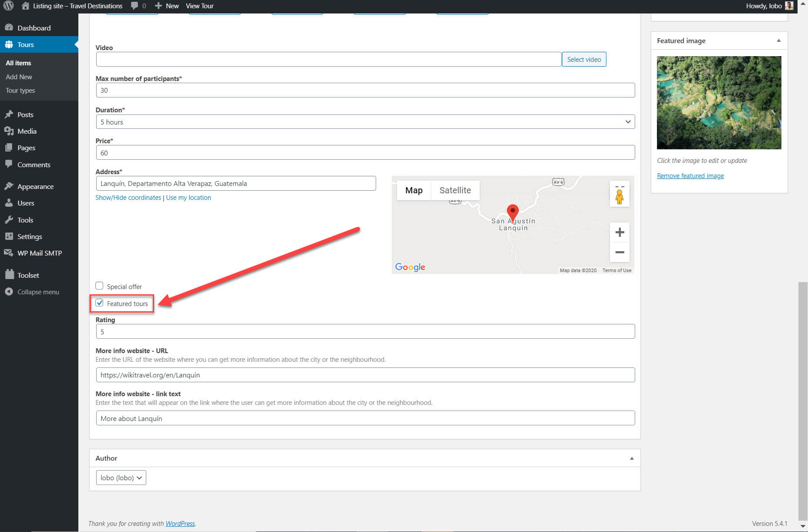Click the plus icon for New content

click(x=158, y=6)
